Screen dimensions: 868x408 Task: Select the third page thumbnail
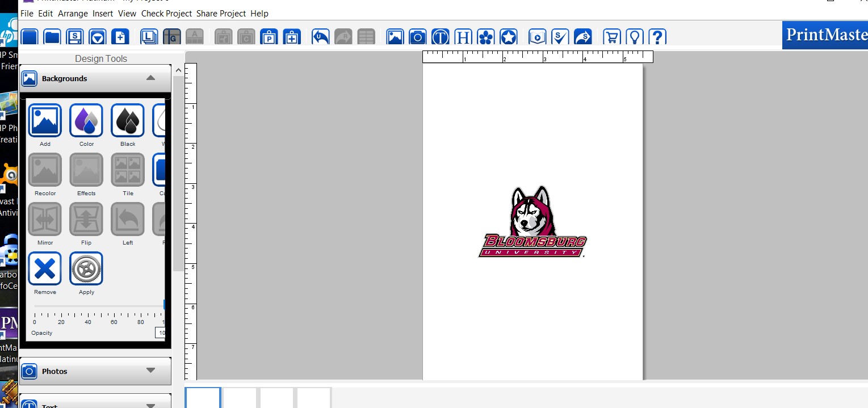276,398
